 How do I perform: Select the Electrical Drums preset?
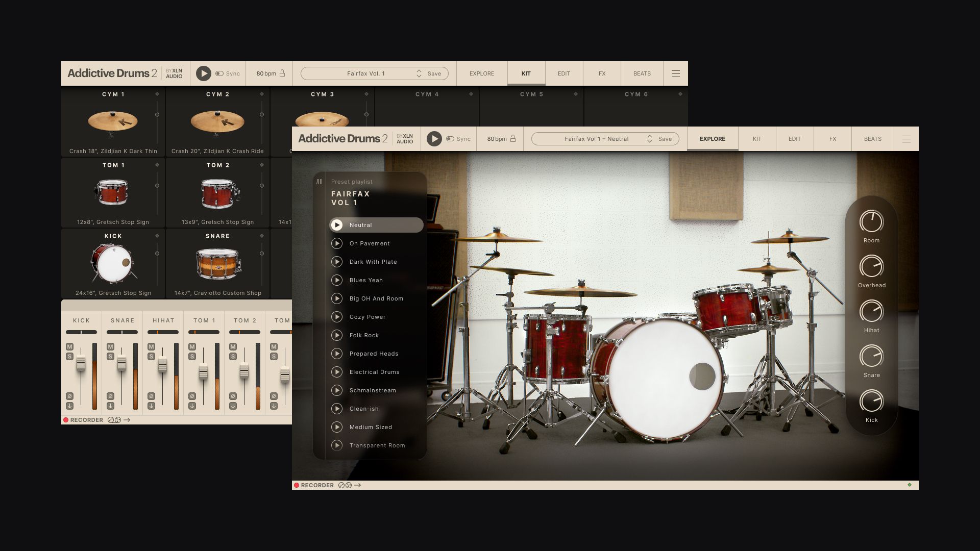coord(376,372)
